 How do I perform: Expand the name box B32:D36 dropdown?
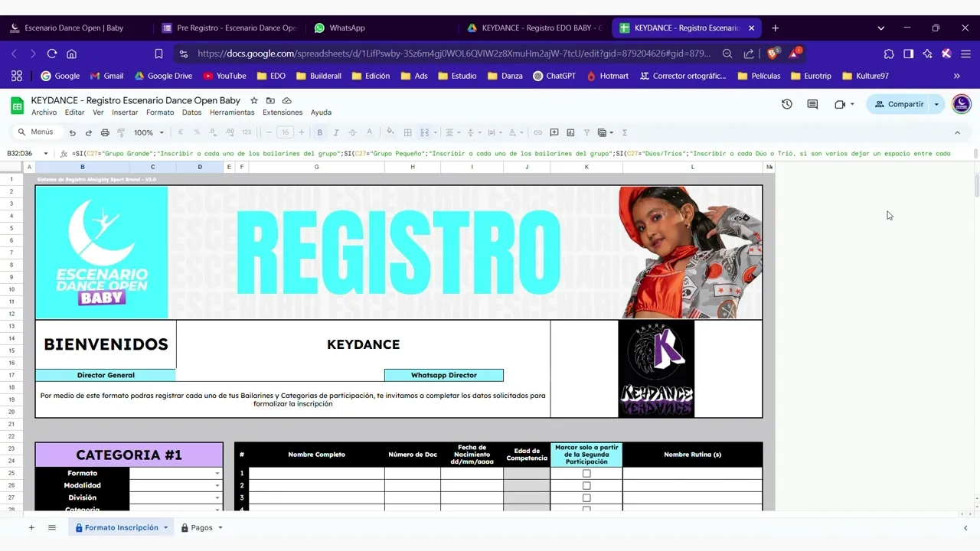(x=46, y=153)
